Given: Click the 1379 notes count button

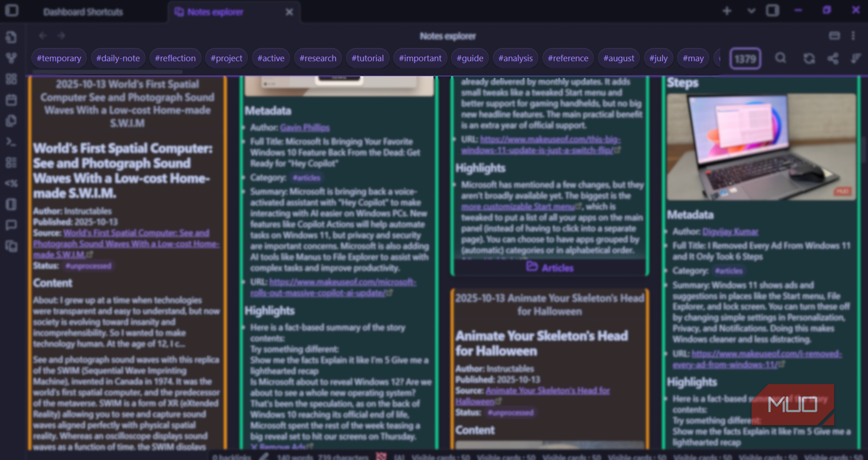Looking at the screenshot, I should click(745, 59).
